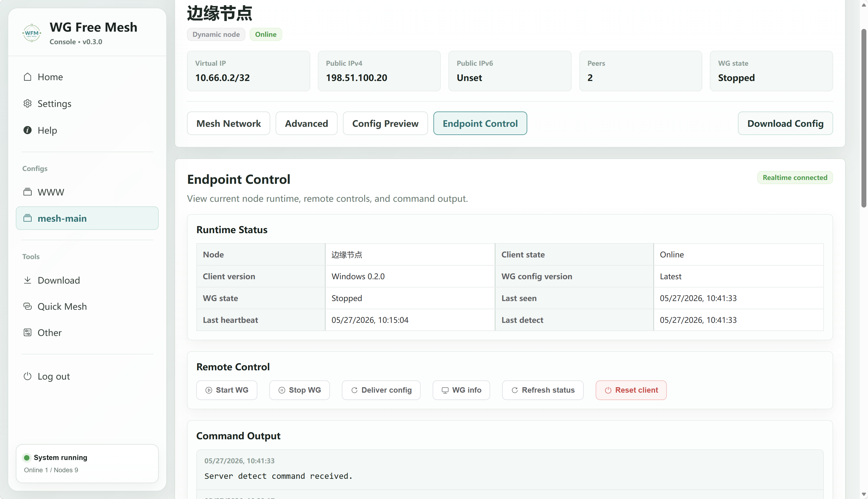868x499 pixels.
Task: Open the Download tool
Action: pyautogui.click(x=87, y=280)
